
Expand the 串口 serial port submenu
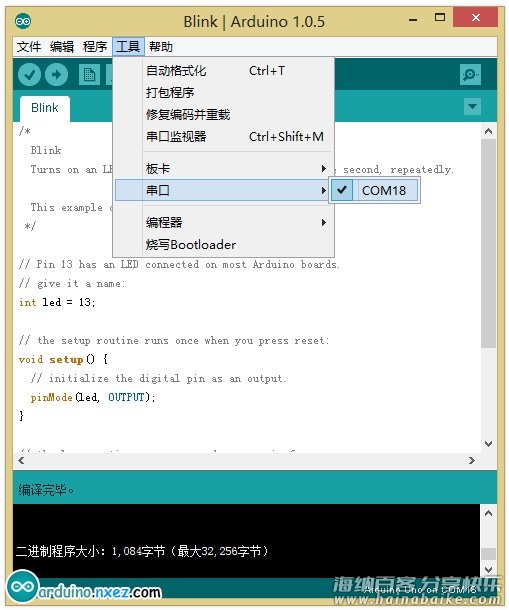tap(222, 190)
